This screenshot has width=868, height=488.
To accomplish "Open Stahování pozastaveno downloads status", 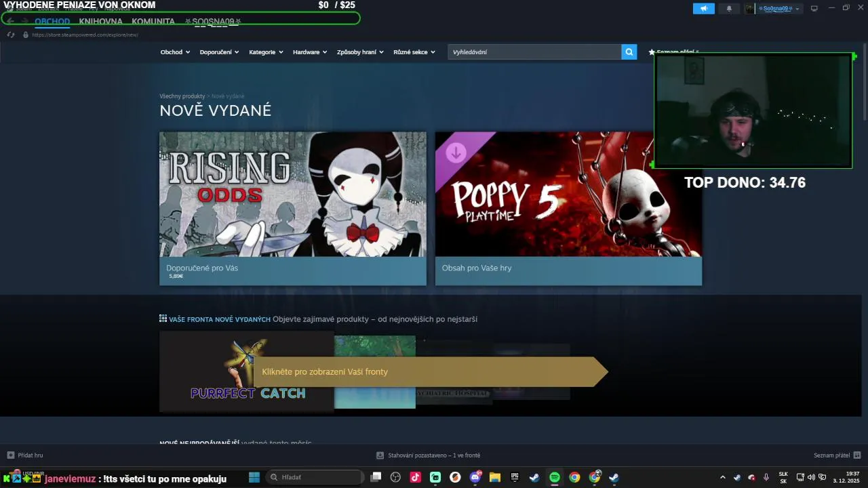I will [429, 455].
